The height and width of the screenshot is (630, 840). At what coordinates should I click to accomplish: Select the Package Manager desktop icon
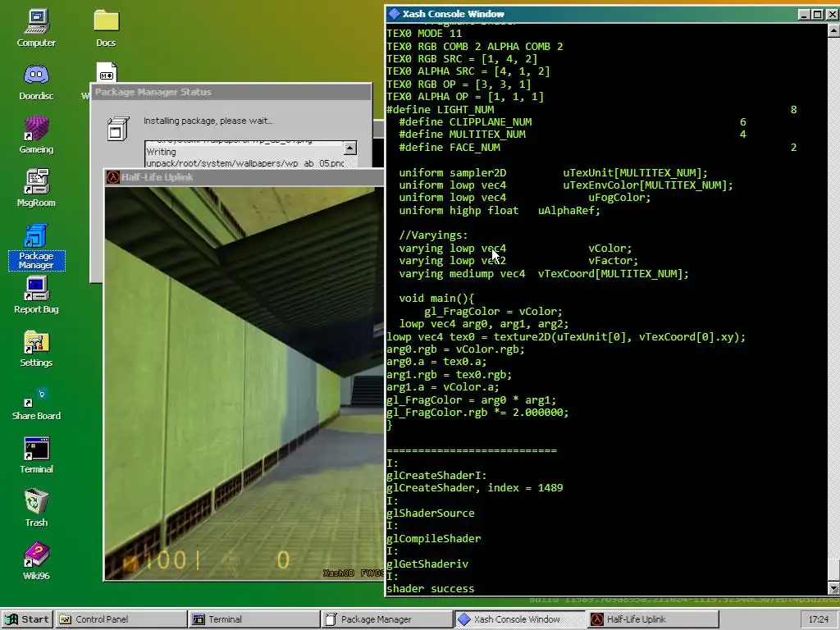36,247
